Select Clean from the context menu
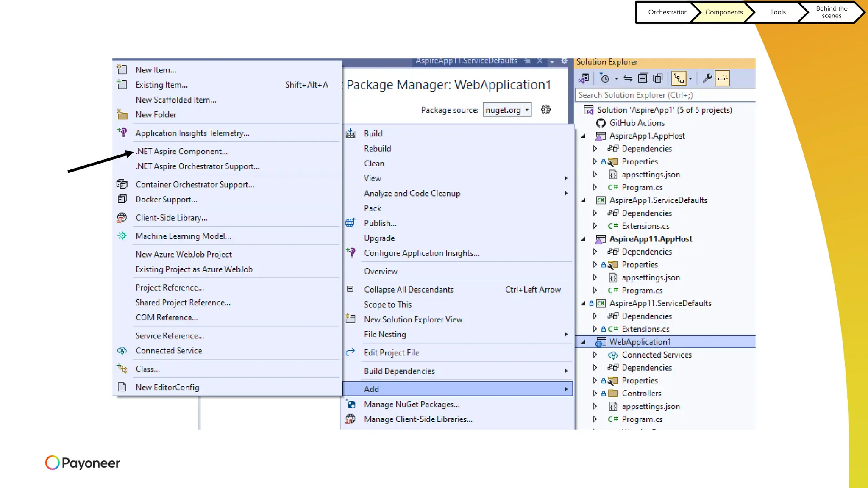868x488 pixels. tap(374, 164)
